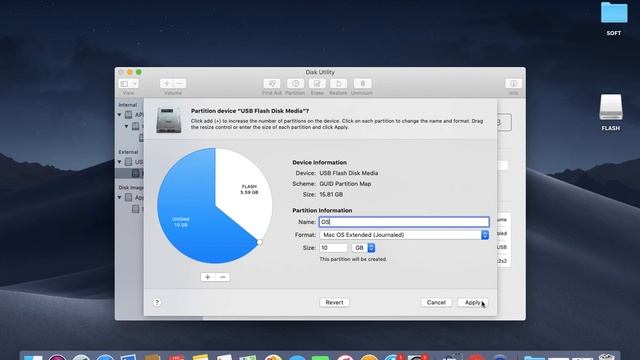The height and width of the screenshot is (360, 640).
Task: Click the Restore toolbar icon
Action: [338, 84]
